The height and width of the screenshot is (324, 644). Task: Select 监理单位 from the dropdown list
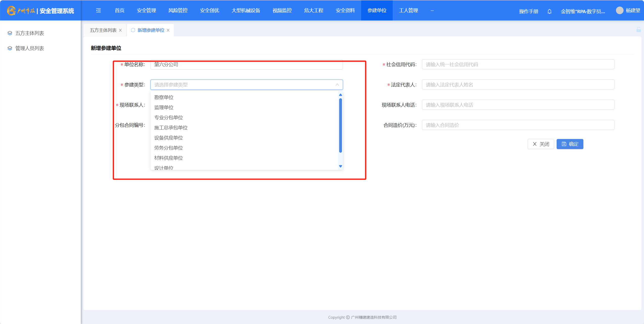tap(164, 107)
